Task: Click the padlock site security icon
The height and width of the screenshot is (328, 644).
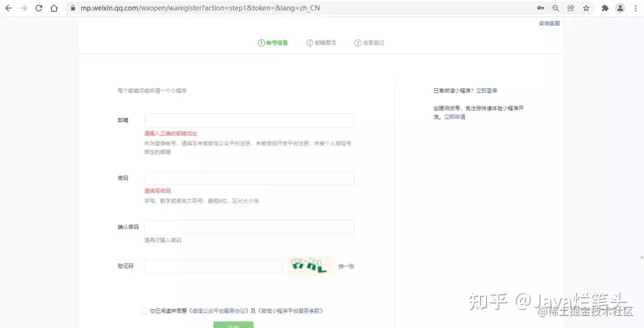Action: click(x=73, y=8)
